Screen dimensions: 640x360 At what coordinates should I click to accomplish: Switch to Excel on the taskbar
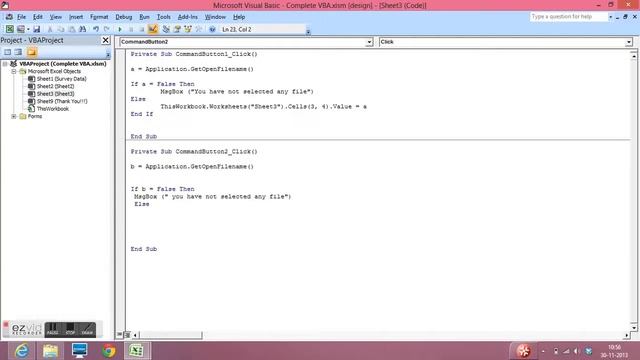click(x=137, y=351)
